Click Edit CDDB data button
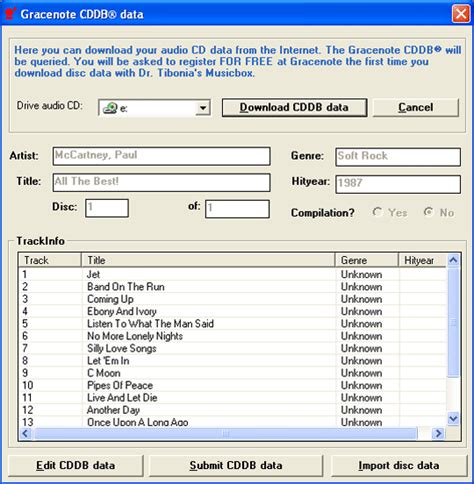The height and width of the screenshot is (484, 474). [76, 465]
